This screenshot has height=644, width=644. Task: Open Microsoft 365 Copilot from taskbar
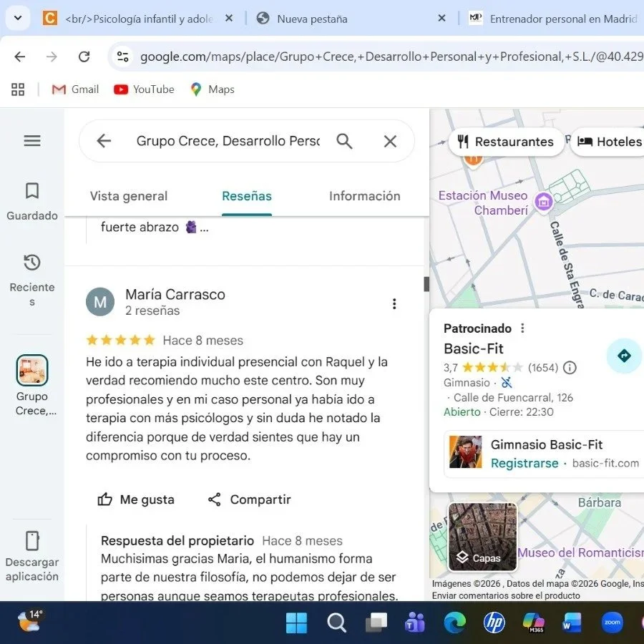point(534,623)
